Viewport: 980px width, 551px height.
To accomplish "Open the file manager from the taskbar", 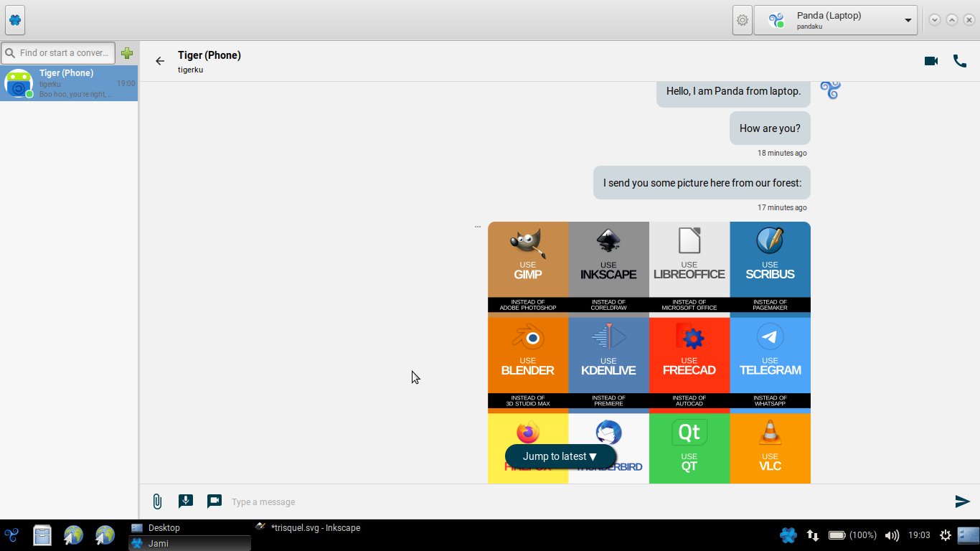I will click(x=42, y=535).
